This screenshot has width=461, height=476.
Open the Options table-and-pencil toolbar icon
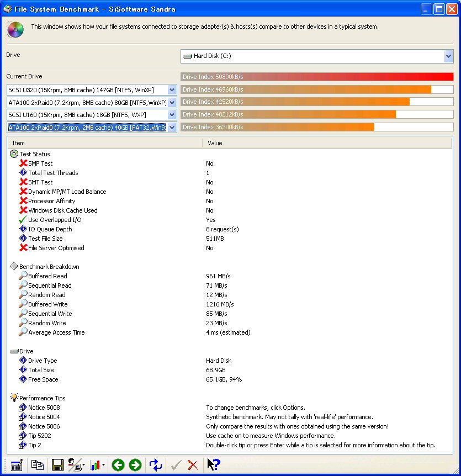[17, 465]
